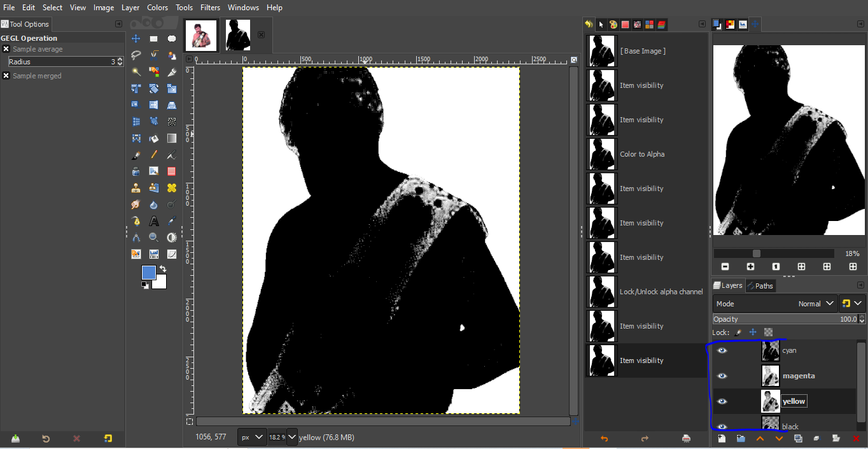Hide the cyan layer

pyautogui.click(x=722, y=350)
